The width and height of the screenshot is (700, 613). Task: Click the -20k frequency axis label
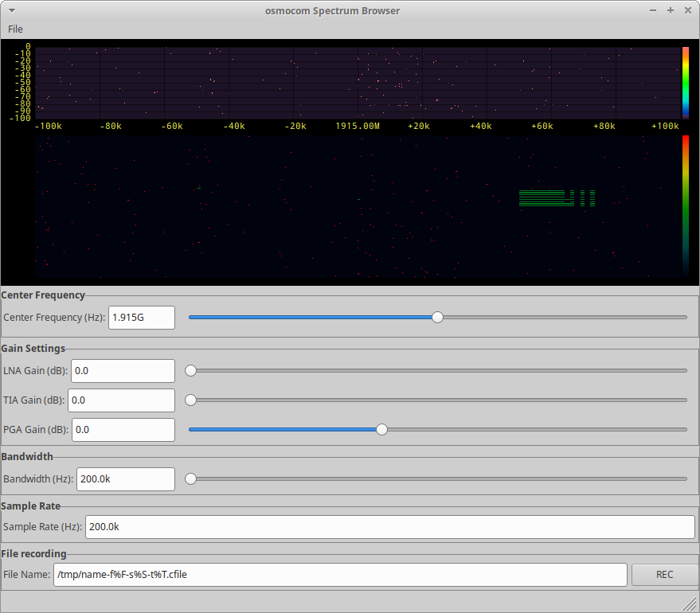tap(295, 127)
